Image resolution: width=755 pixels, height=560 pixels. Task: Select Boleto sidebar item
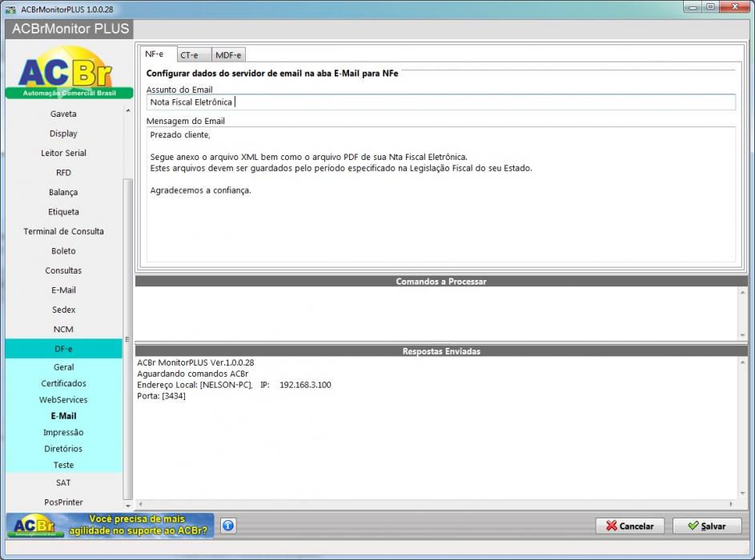tap(63, 251)
